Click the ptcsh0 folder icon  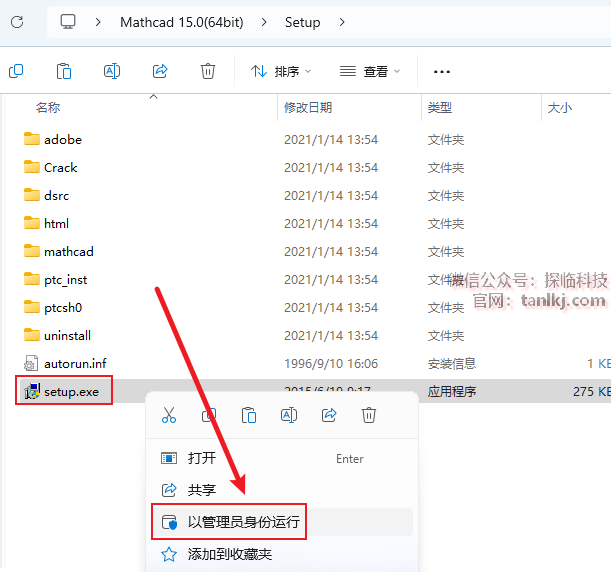tap(32, 307)
